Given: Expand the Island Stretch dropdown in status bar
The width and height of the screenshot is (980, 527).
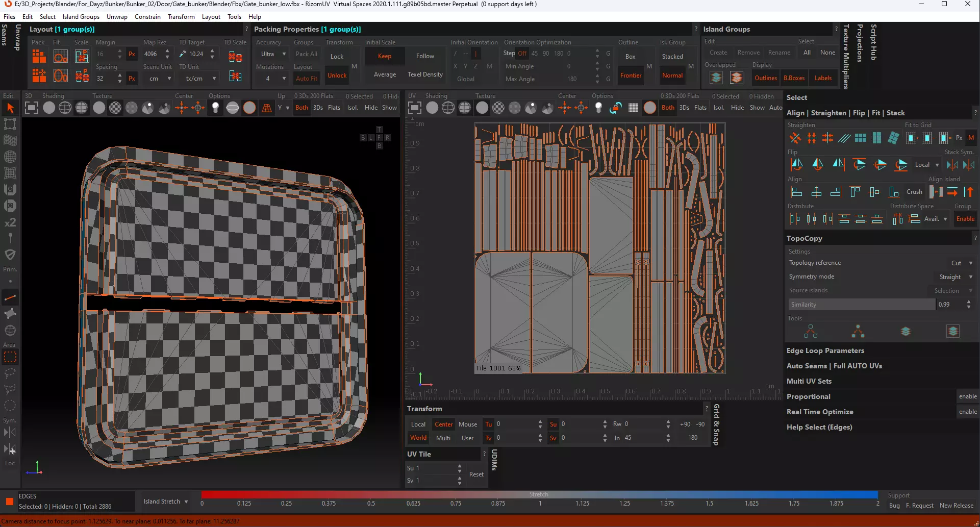Looking at the screenshot, I should point(166,501).
